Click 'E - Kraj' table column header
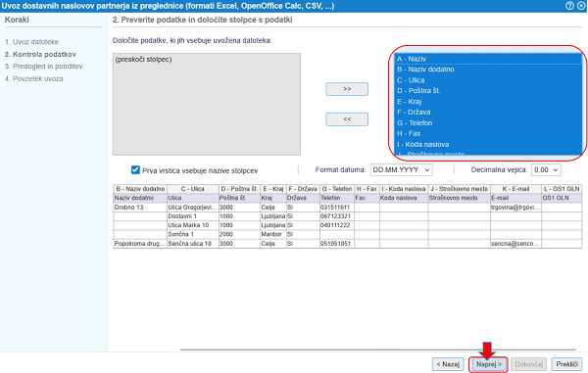The image size is (588, 373). pyautogui.click(x=273, y=189)
